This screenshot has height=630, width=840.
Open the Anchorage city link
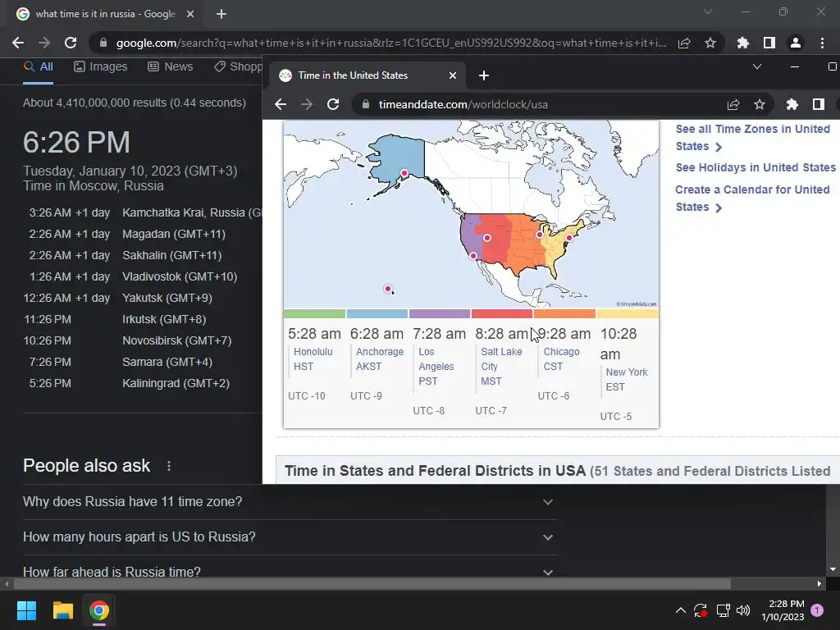click(380, 351)
